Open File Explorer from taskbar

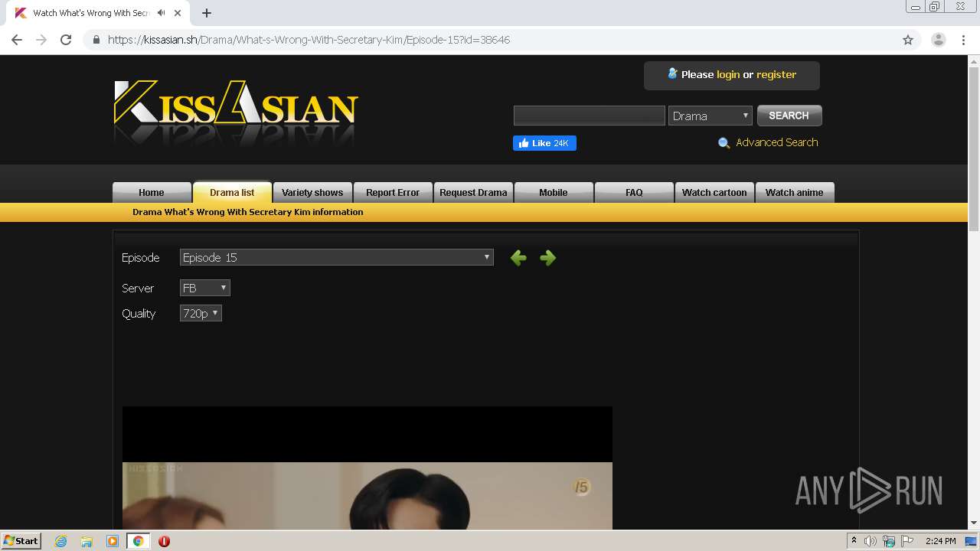point(87,541)
